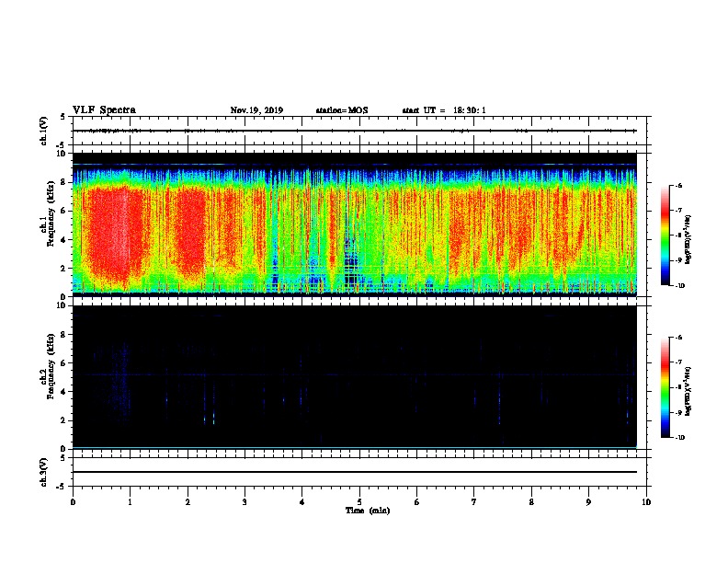
Task: Click the dark blue gap near minute 5 in ch.1
Action: [352, 262]
